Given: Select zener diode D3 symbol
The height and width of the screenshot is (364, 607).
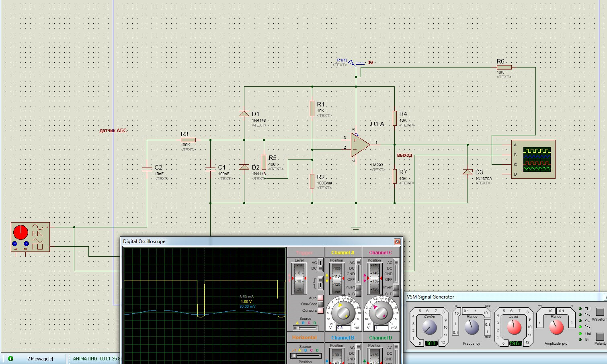Looking at the screenshot, I should [x=468, y=172].
